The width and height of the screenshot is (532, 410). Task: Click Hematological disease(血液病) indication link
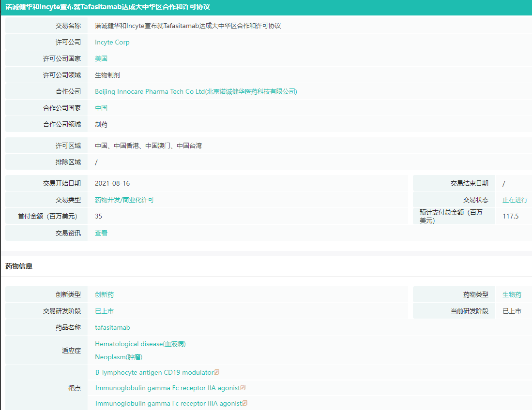point(140,344)
